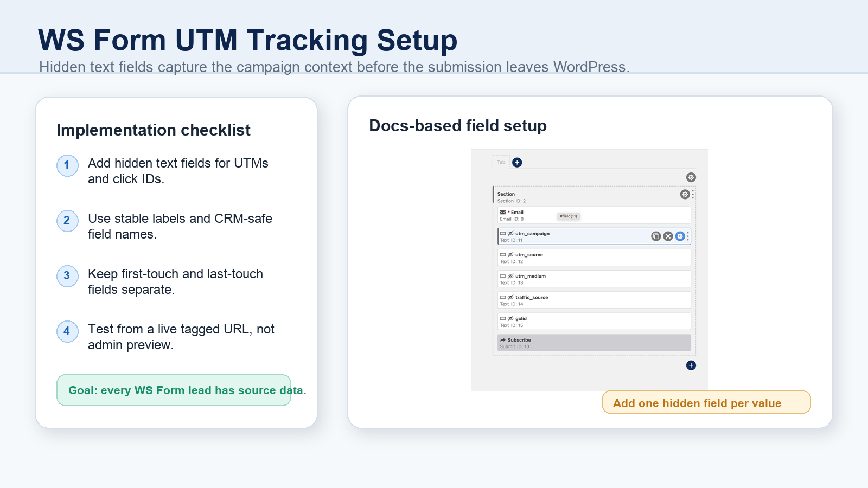Add a new section with bottom plus icon
The width and height of the screenshot is (868, 488).
tap(691, 365)
